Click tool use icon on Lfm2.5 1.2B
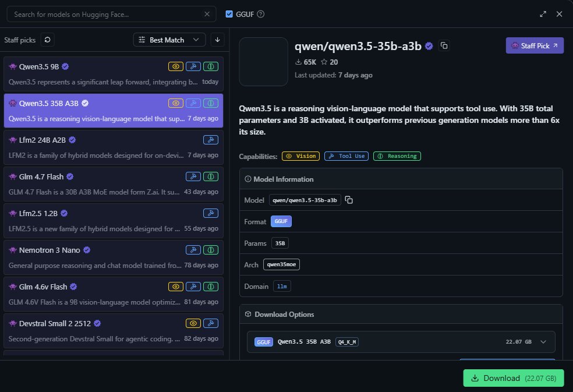 [211, 213]
